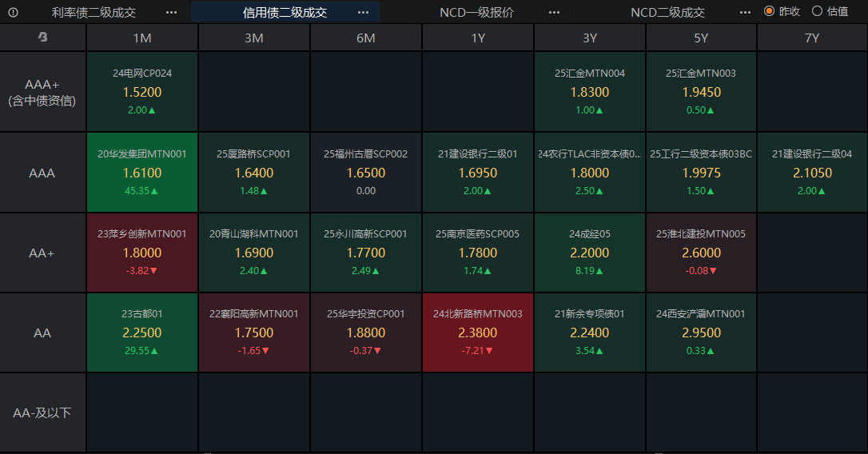The image size is (868, 454).
Task: Click the 24电网CP024 bond cell
Action: [142, 91]
